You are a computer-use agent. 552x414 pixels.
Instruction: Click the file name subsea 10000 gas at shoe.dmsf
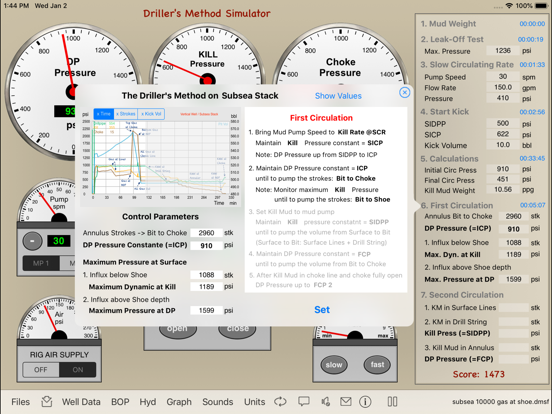(500, 402)
